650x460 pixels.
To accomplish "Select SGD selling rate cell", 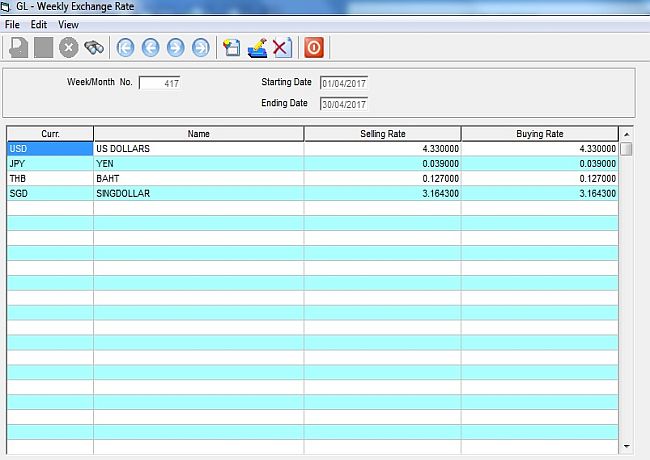I will 382,194.
